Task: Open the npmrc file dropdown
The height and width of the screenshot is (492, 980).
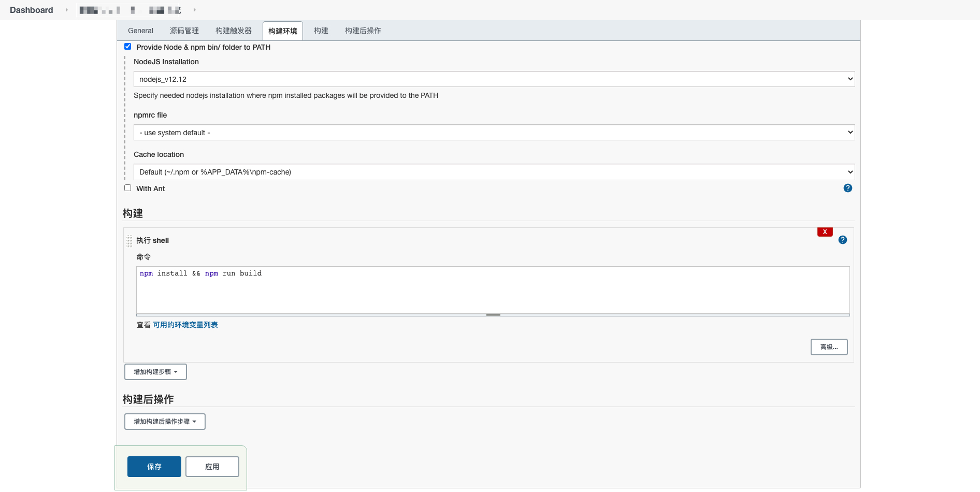Action: [x=494, y=133]
